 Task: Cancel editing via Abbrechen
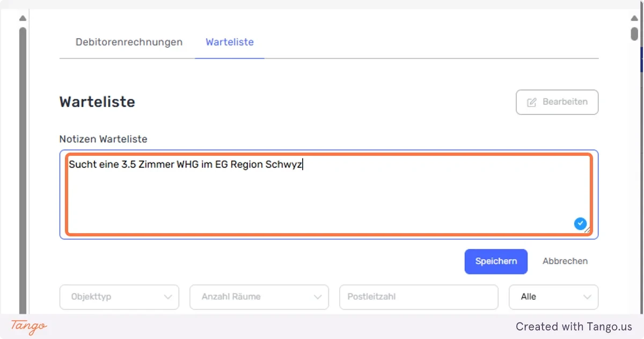click(565, 262)
